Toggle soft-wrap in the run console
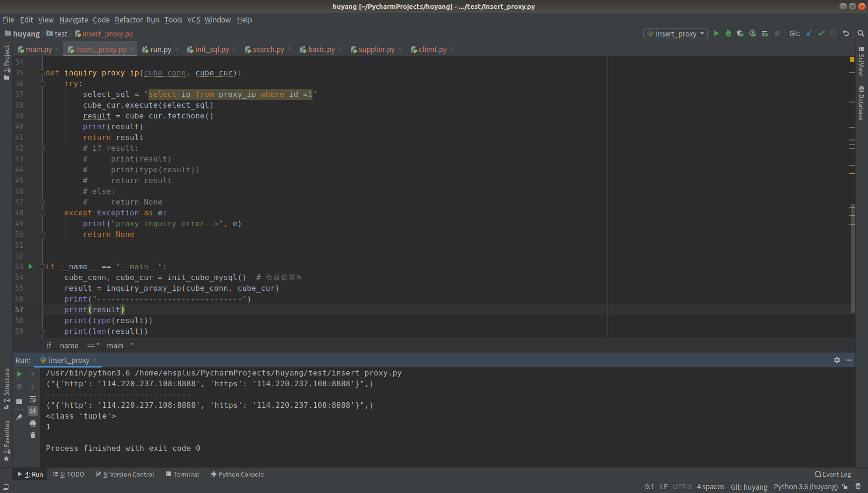The width and height of the screenshot is (868, 493). click(33, 399)
